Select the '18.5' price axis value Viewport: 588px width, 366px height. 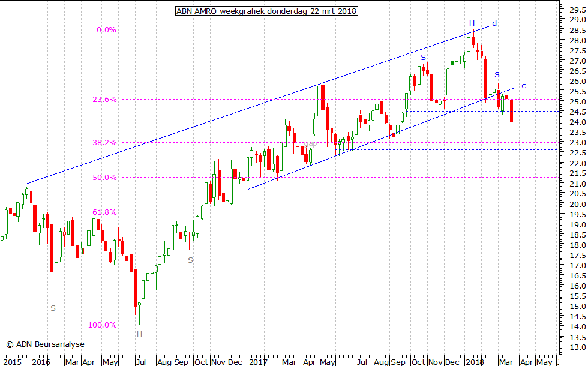(578, 235)
